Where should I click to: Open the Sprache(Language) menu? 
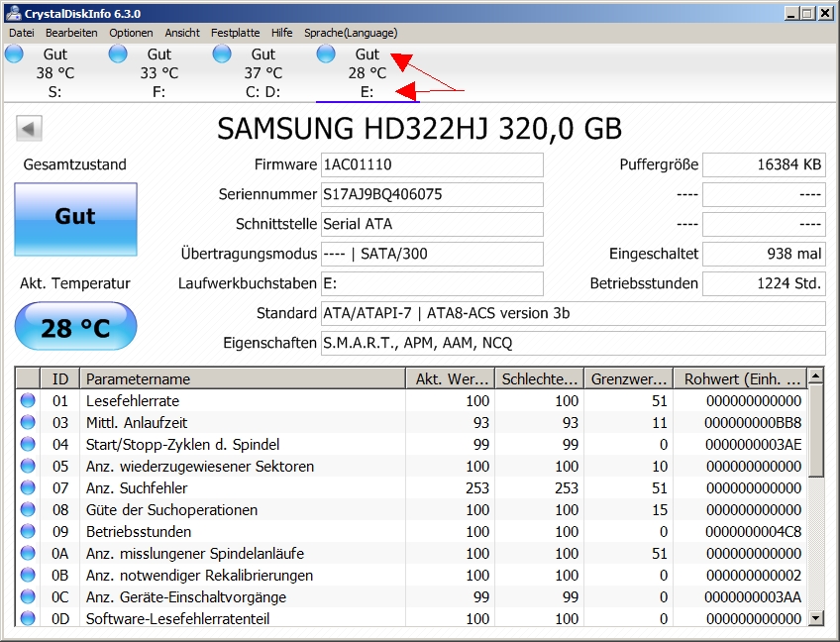(351, 33)
